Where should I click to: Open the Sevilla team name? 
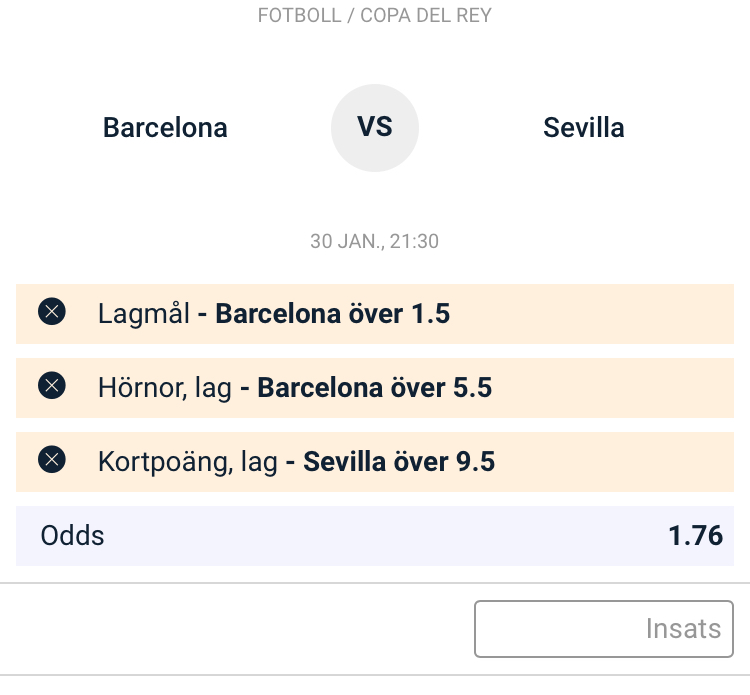[584, 128]
